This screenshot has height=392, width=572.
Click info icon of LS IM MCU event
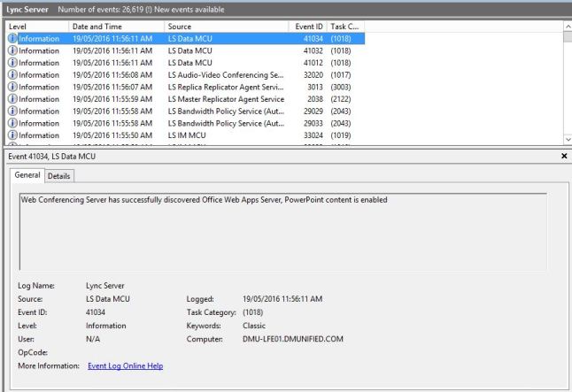[x=12, y=135]
